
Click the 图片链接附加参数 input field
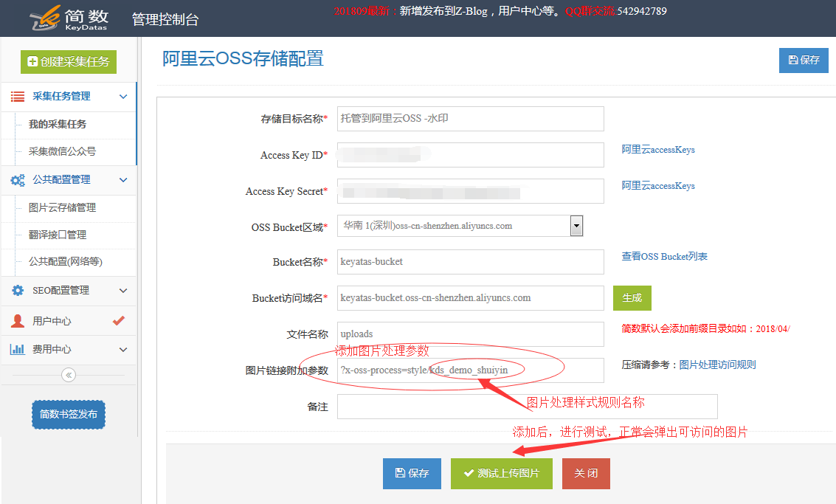(471, 370)
